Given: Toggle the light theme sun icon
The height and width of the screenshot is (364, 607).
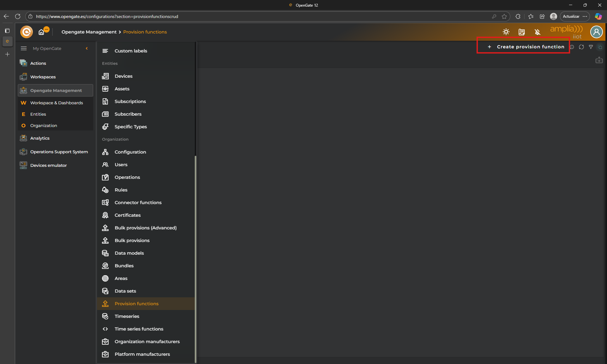Looking at the screenshot, I should coord(506,32).
